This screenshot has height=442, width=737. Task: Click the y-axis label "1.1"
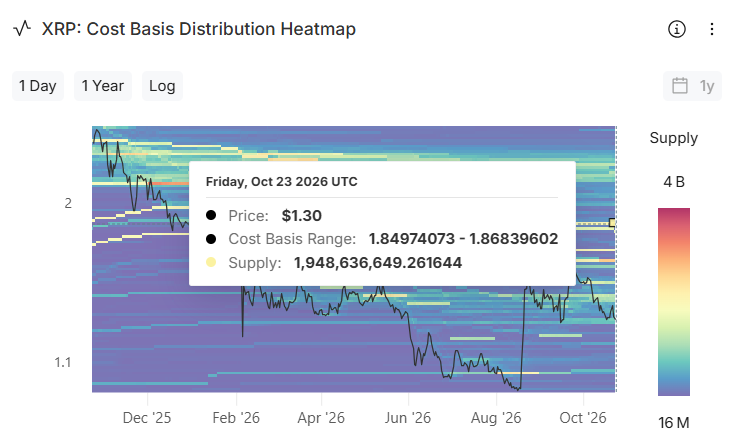[x=63, y=363]
